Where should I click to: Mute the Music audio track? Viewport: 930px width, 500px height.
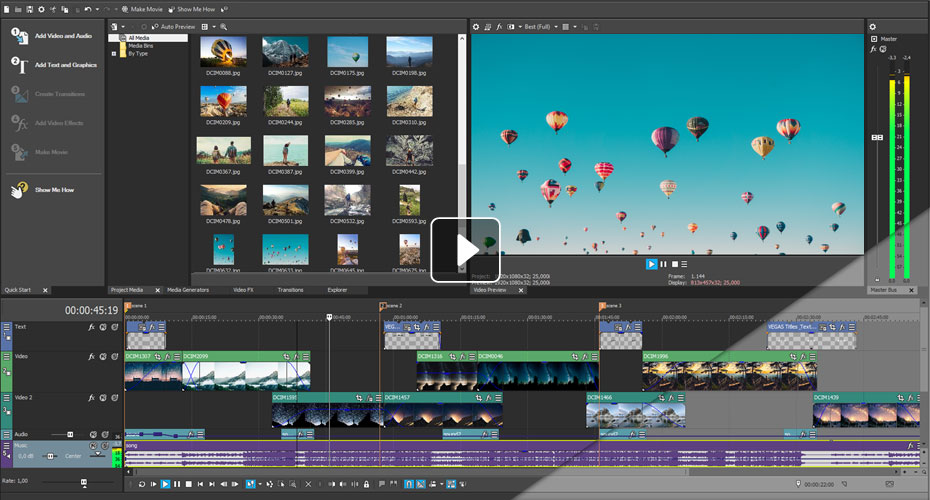93,446
